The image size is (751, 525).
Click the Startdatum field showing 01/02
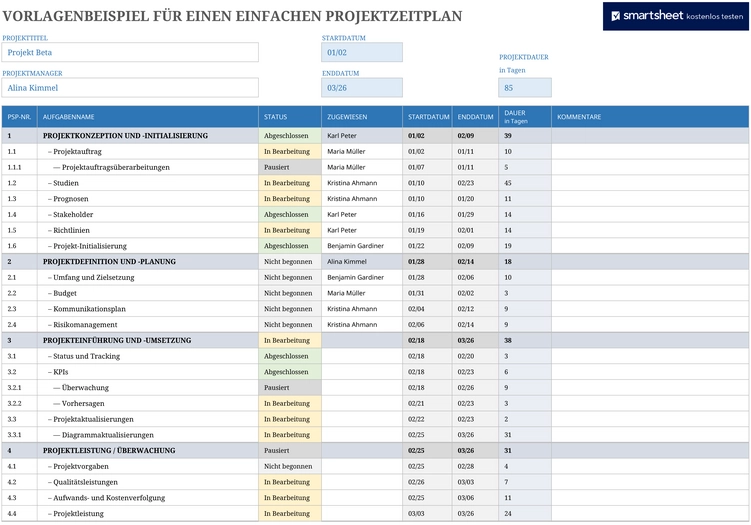[362, 52]
